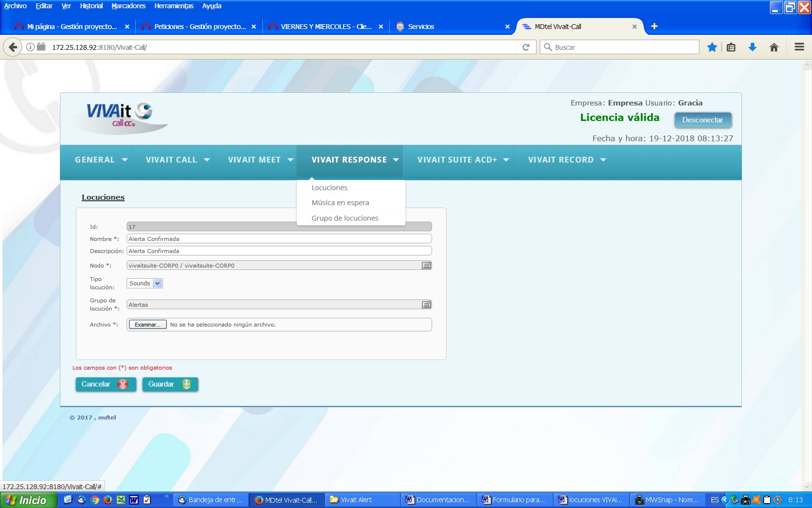Screen dimensions: 812x508
Task: Click the Buscar search box
Action: [x=620, y=47]
